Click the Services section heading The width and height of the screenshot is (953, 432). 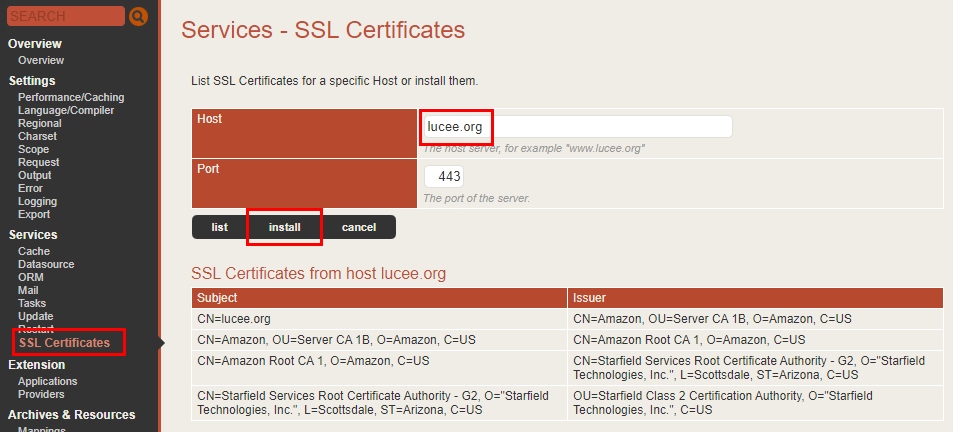(x=33, y=235)
